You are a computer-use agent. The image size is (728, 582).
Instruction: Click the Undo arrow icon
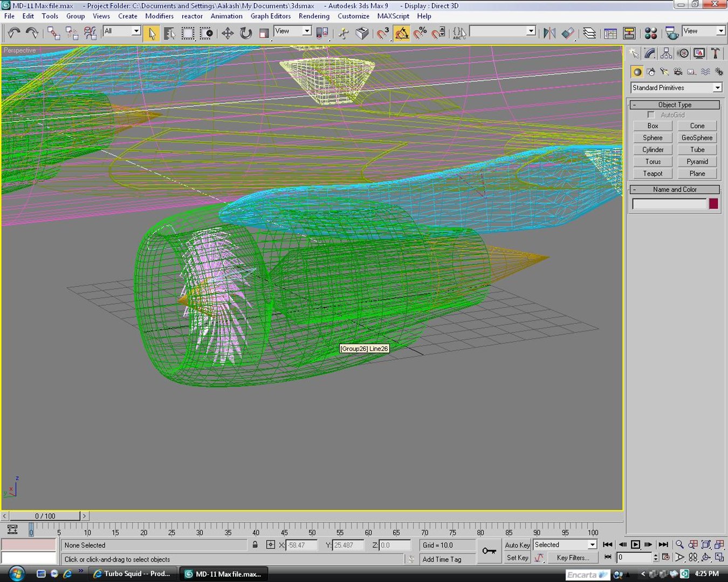(13, 33)
